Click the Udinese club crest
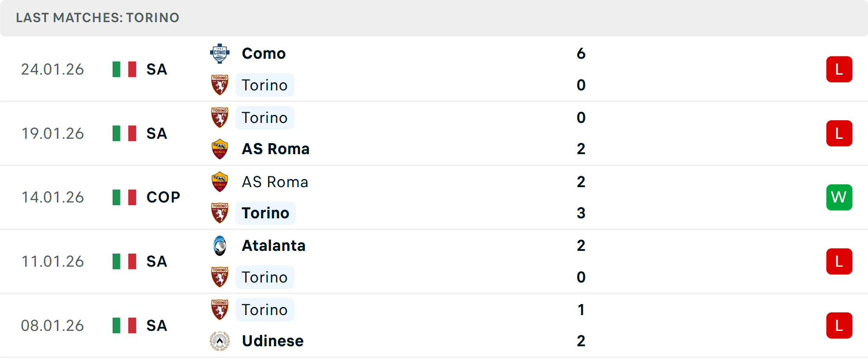Screen dimensions: 868x358 (220, 341)
